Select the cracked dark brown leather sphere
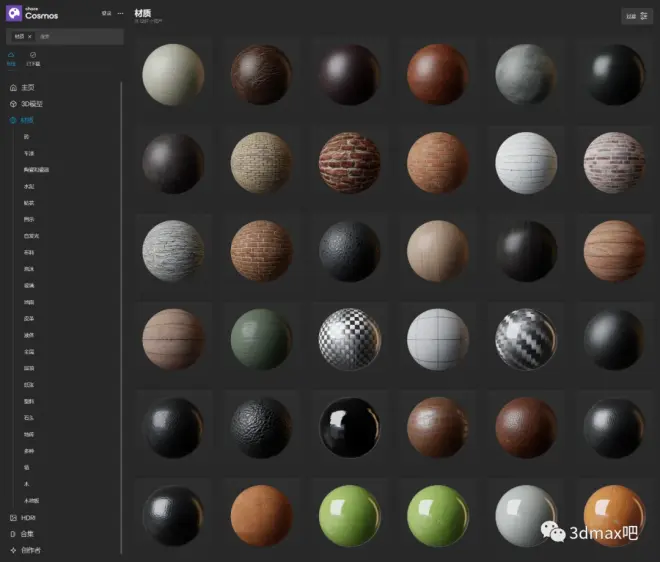Image resolution: width=660 pixels, height=562 pixels. click(261, 75)
